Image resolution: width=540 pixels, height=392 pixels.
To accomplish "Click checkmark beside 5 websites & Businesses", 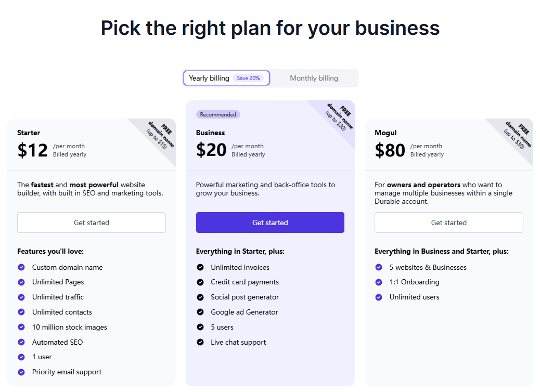I will 379,267.
